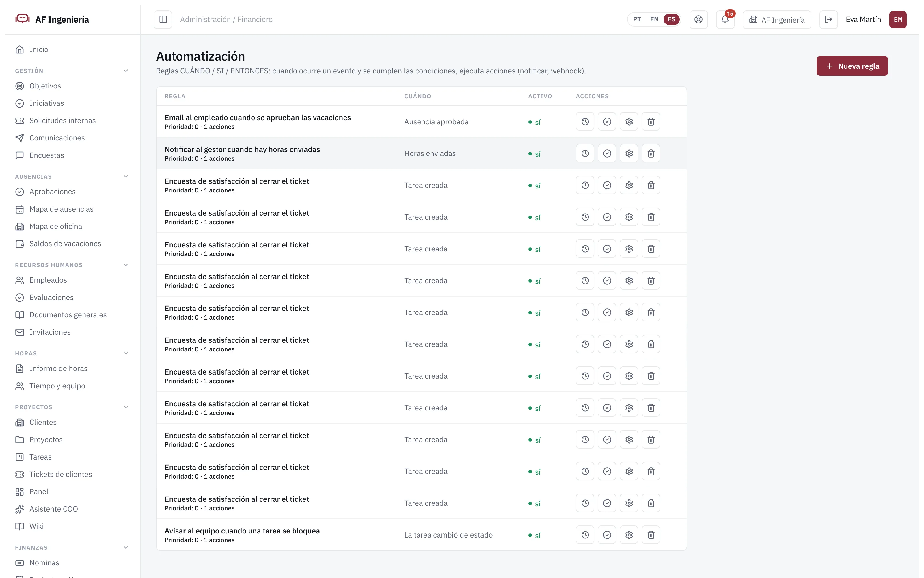Open settings for vacation email rule
Viewport: 924px width, 578px height.
pos(629,122)
